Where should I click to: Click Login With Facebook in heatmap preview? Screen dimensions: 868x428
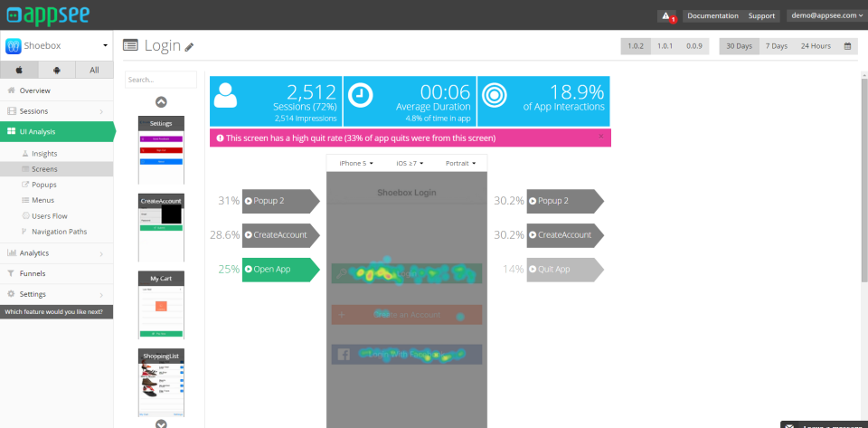pyautogui.click(x=407, y=355)
